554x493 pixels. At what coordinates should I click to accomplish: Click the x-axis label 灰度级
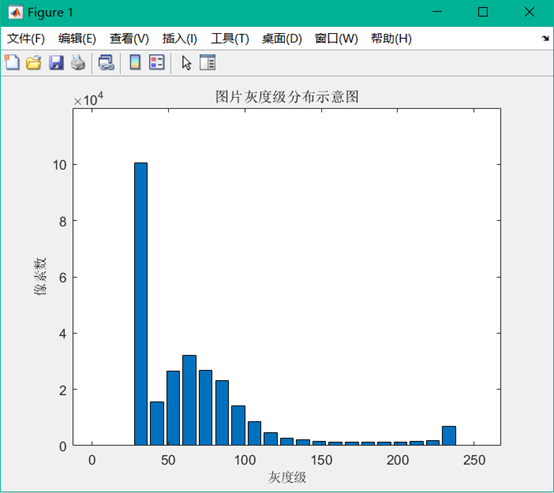click(x=287, y=477)
